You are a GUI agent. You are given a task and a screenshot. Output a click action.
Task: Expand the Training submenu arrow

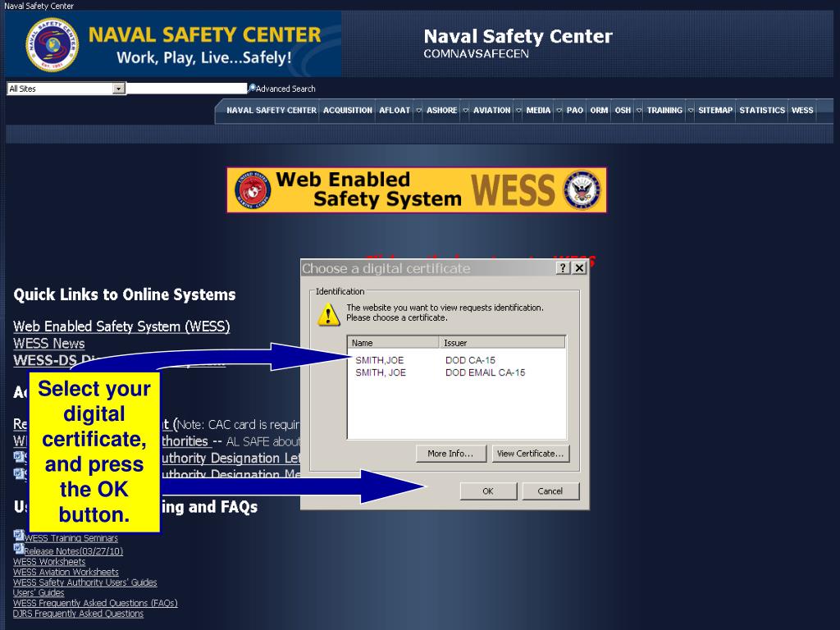pyautogui.click(x=691, y=111)
